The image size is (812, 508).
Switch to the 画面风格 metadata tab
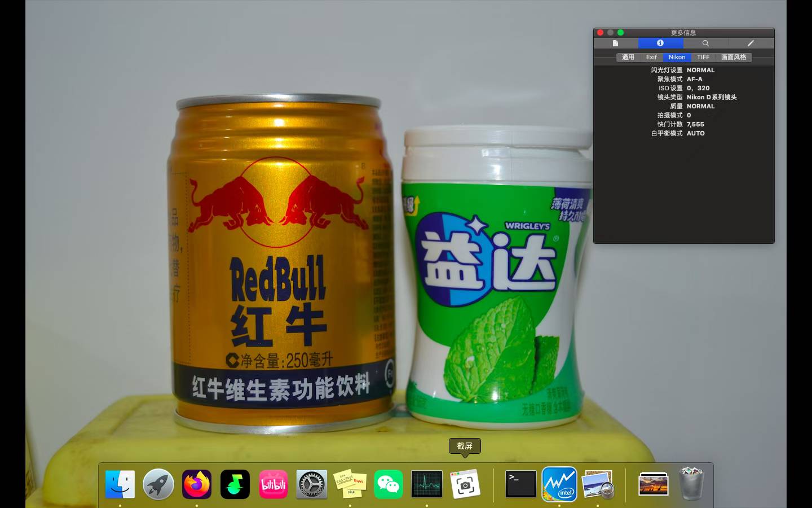pyautogui.click(x=734, y=57)
